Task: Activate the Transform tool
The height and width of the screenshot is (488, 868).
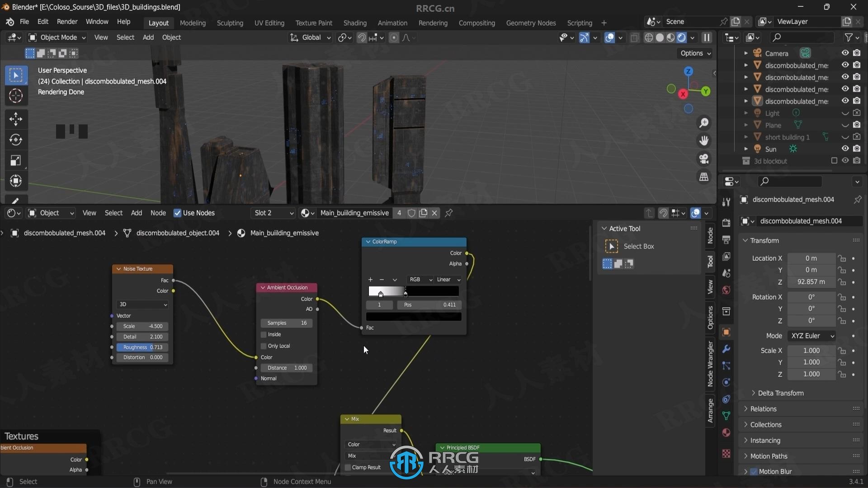Action: point(16,181)
